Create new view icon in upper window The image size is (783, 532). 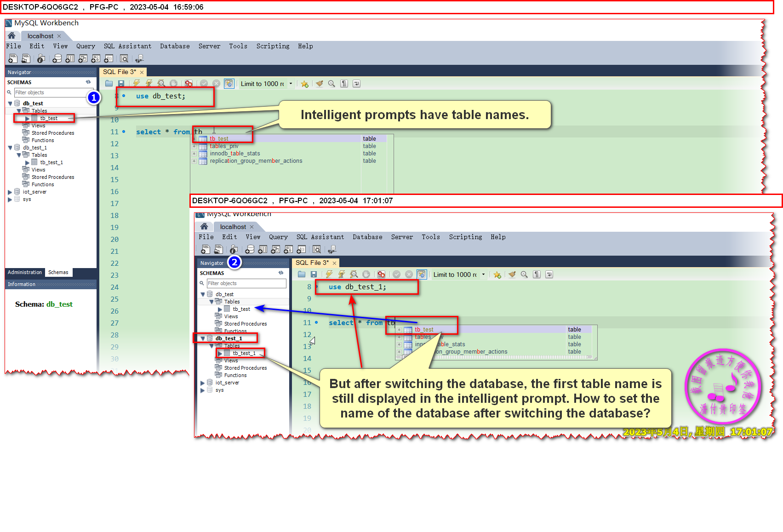pyautogui.click(x=83, y=58)
